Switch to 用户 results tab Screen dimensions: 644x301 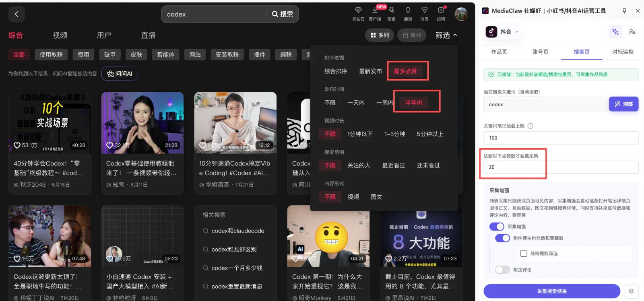click(104, 35)
